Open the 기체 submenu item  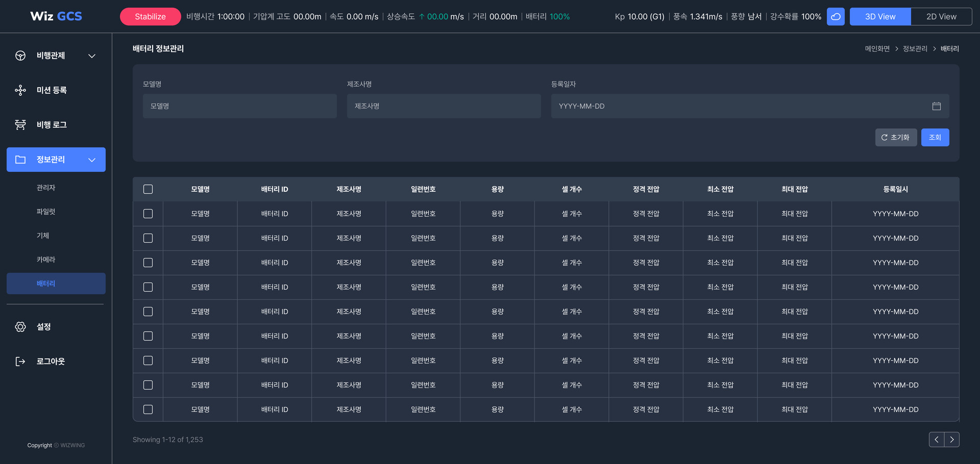[x=43, y=236]
